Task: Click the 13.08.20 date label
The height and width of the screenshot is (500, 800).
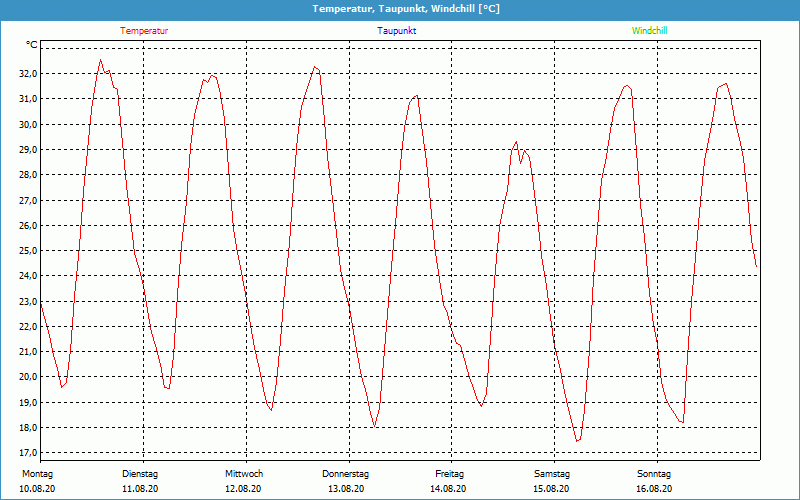Action: coord(346,489)
